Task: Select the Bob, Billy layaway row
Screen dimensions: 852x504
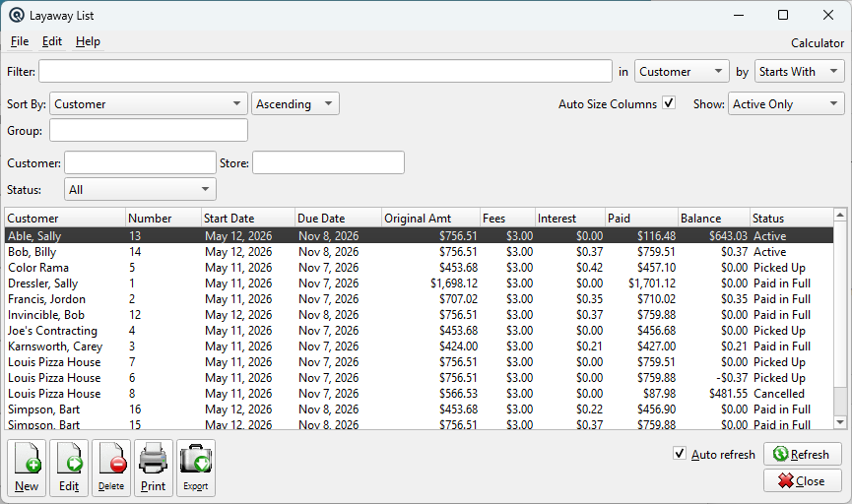Action: point(419,251)
